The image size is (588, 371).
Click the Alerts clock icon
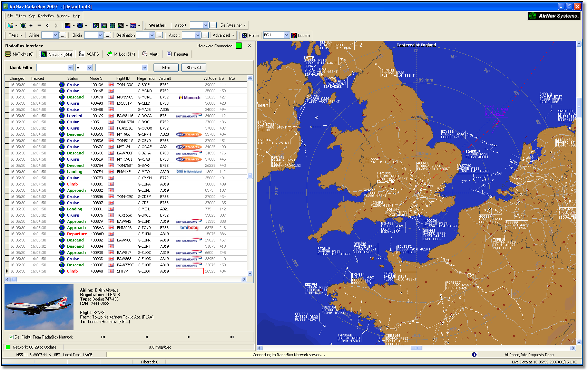coord(145,54)
